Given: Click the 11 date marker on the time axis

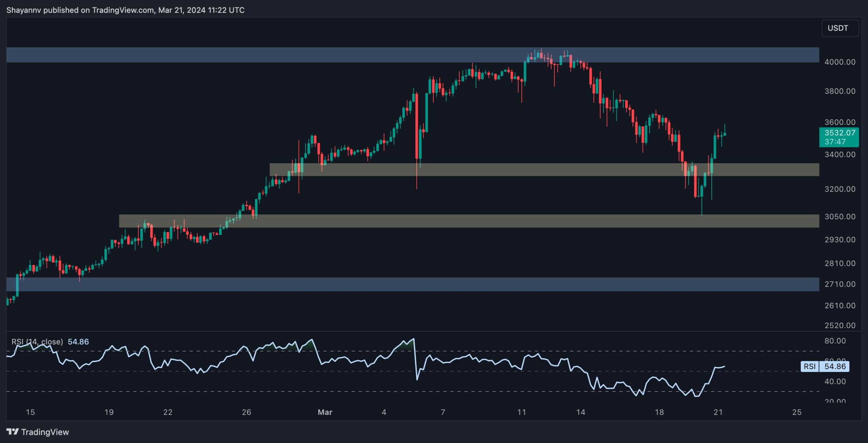Looking at the screenshot, I should click(x=521, y=412).
